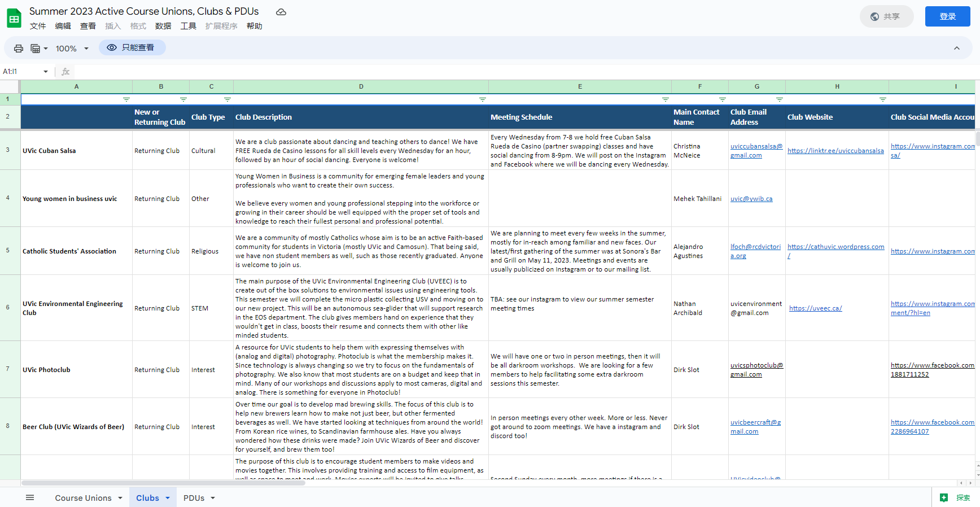Select the Religious club type cell
Viewport: 980px width, 507px height.
[x=211, y=251]
